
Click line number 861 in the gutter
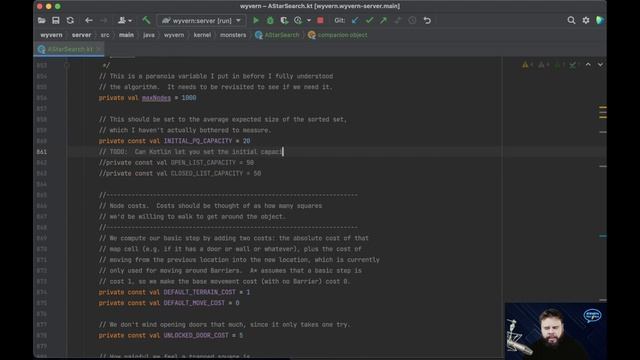[42, 152]
